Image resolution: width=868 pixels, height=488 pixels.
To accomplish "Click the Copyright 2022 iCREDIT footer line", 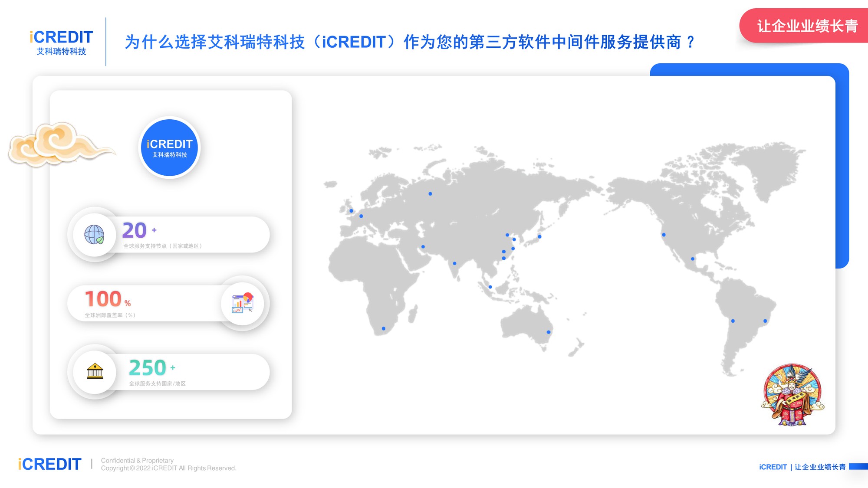I will tap(169, 468).
